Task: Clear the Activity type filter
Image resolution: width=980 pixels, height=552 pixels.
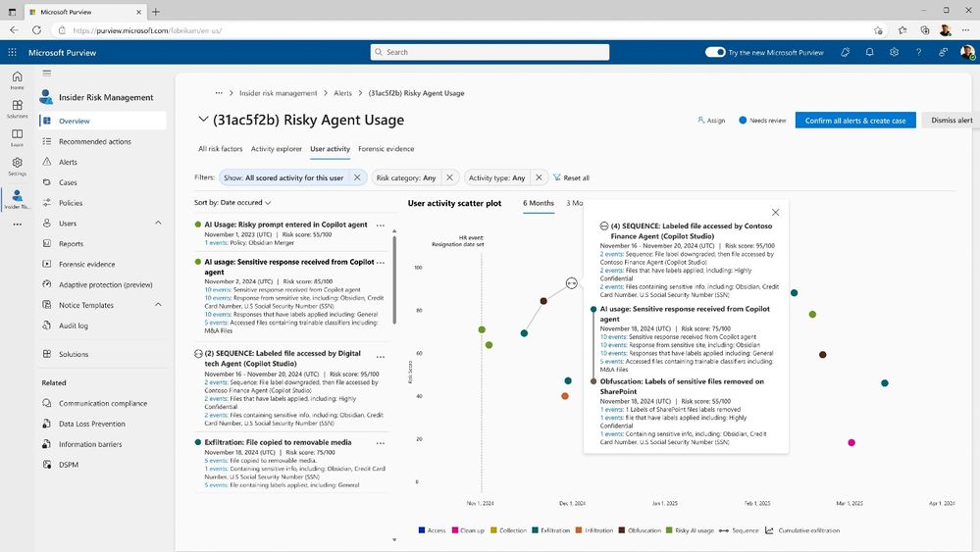Action: pos(539,177)
